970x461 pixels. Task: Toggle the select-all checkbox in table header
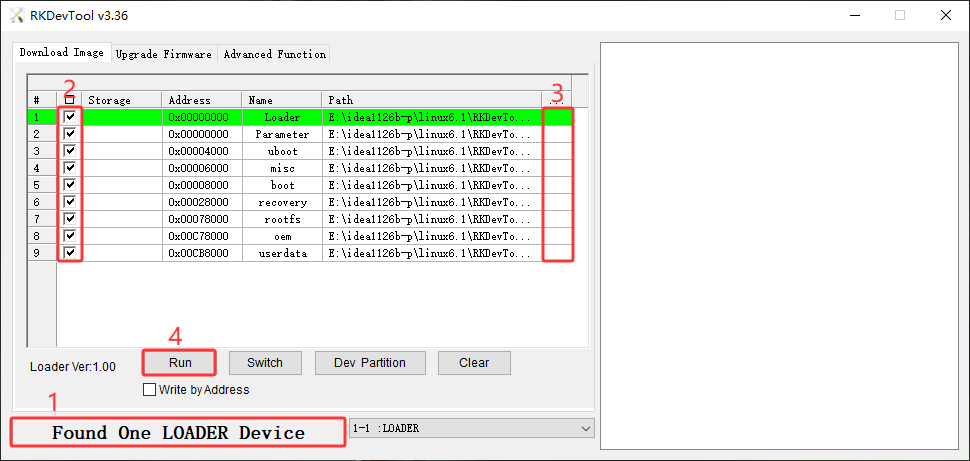pos(70,100)
